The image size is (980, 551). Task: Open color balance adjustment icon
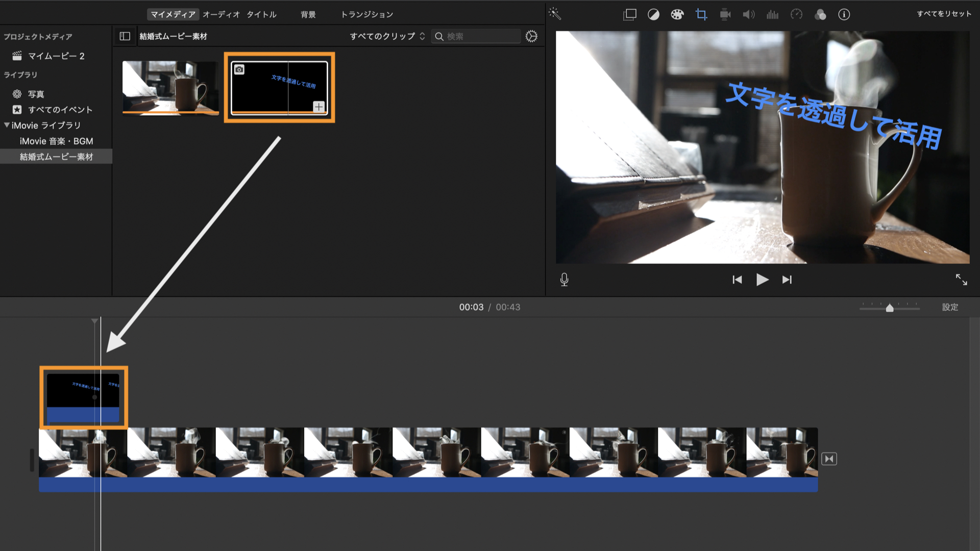(x=653, y=14)
